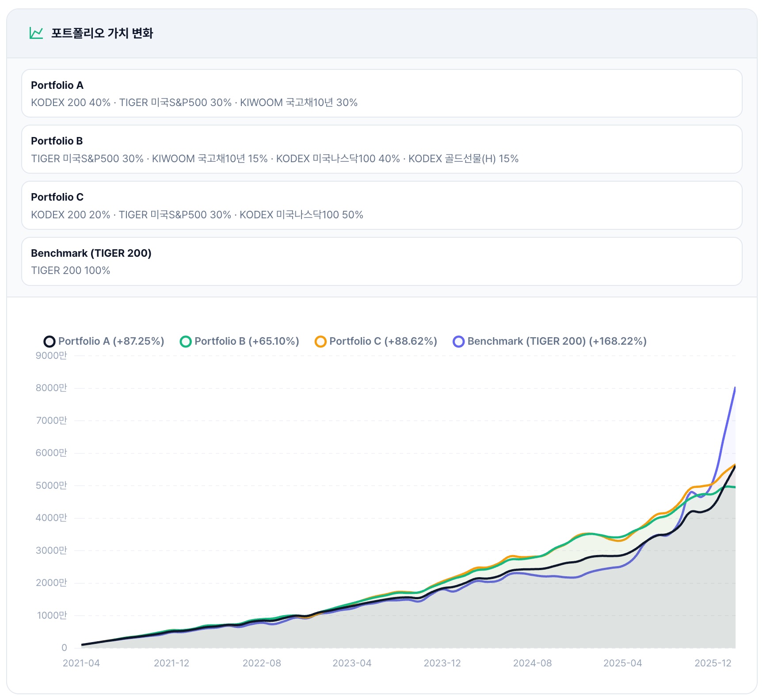Click the orange Portfolio C legend circle
Screen dimensions: 763x700
(x=320, y=342)
